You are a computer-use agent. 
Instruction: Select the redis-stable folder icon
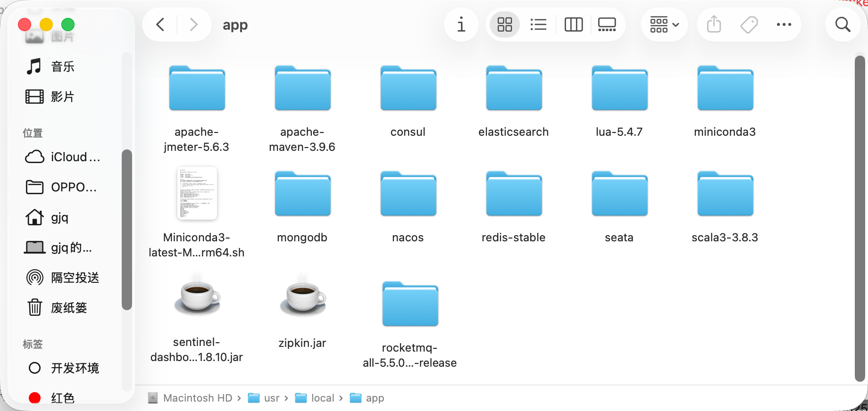[514, 194]
